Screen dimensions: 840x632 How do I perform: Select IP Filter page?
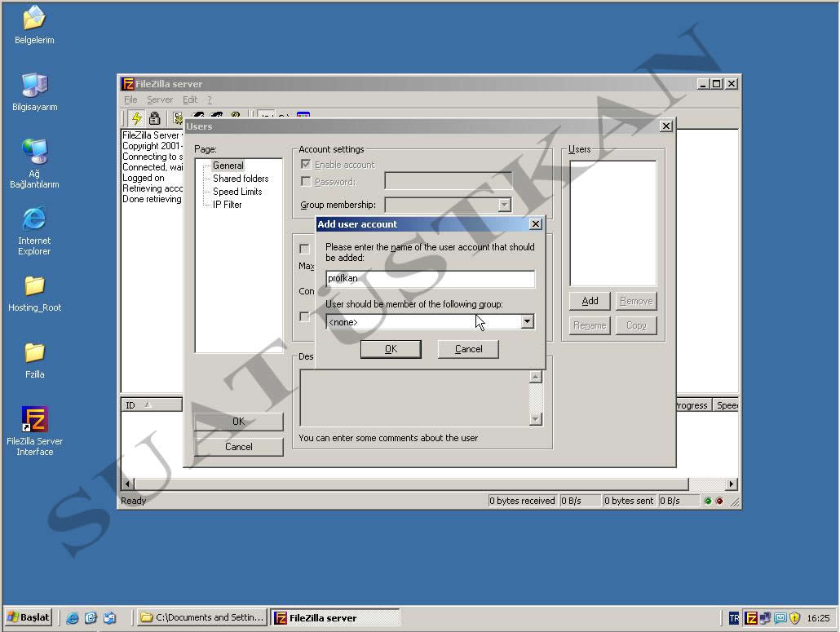228,205
